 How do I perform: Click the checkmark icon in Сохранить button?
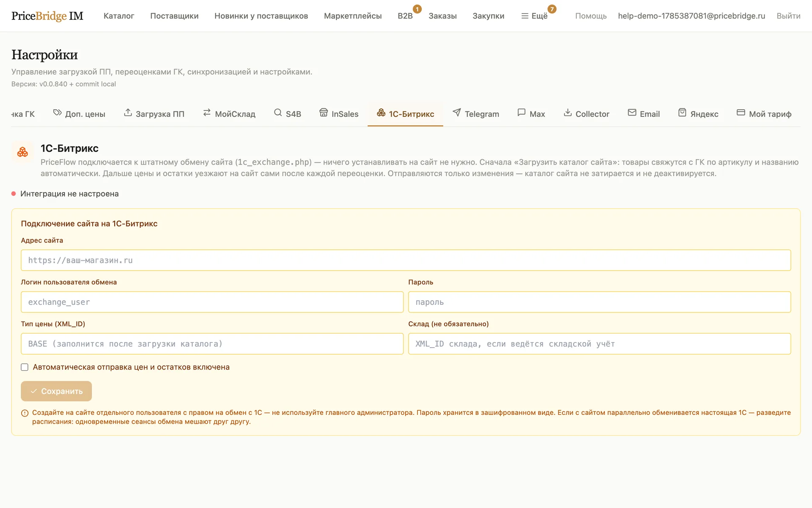(x=34, y=391)
